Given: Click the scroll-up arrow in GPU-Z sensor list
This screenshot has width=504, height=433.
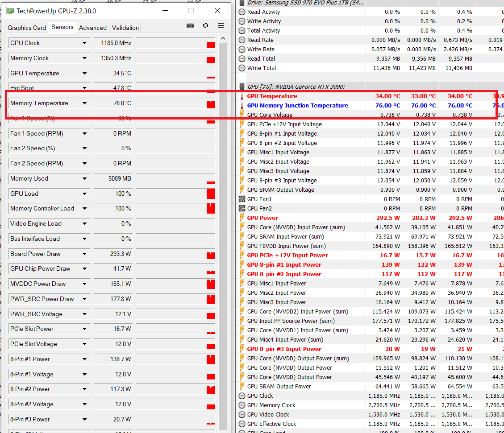Looking at the screenshot, I should click(x=223, y=38).
